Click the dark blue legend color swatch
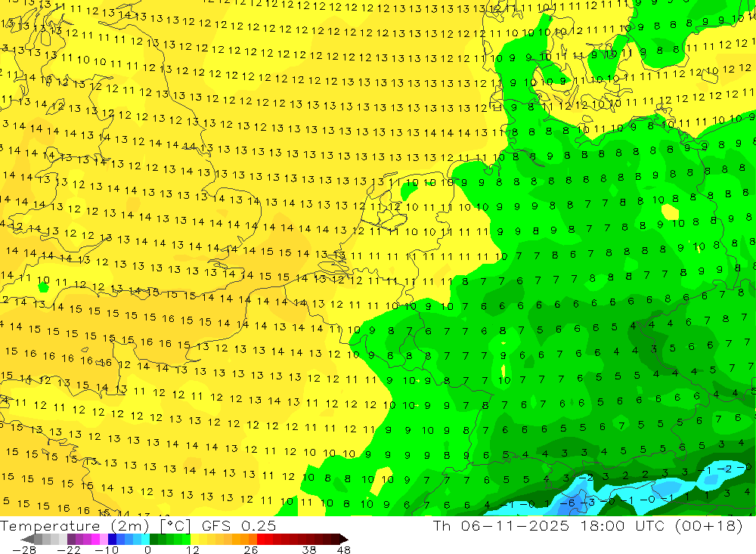 [112, 539]
